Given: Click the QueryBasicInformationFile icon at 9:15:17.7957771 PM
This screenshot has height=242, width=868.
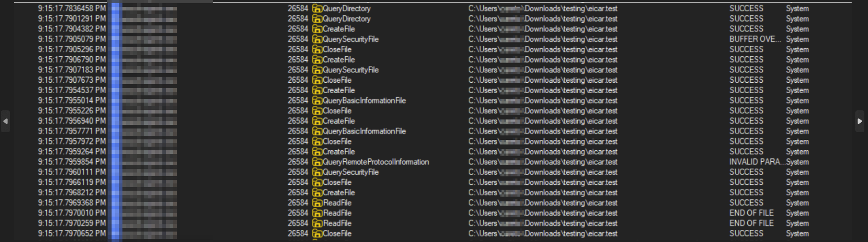Looking at the screenshot, I should click(x=317, y=131).
